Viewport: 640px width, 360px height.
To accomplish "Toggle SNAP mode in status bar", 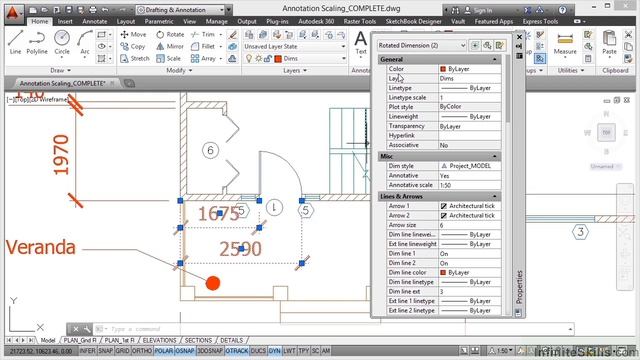I will [105, 351].
